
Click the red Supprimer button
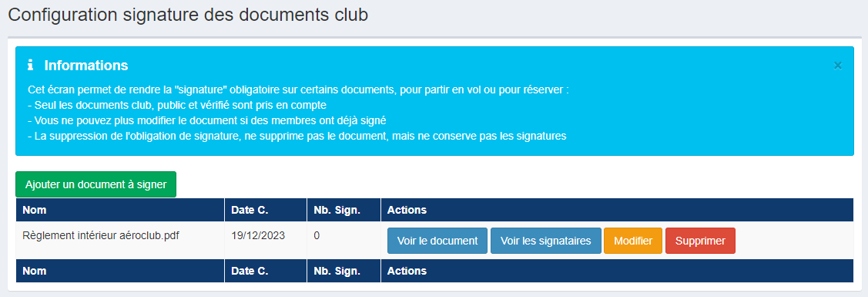(x=700, y=241)
